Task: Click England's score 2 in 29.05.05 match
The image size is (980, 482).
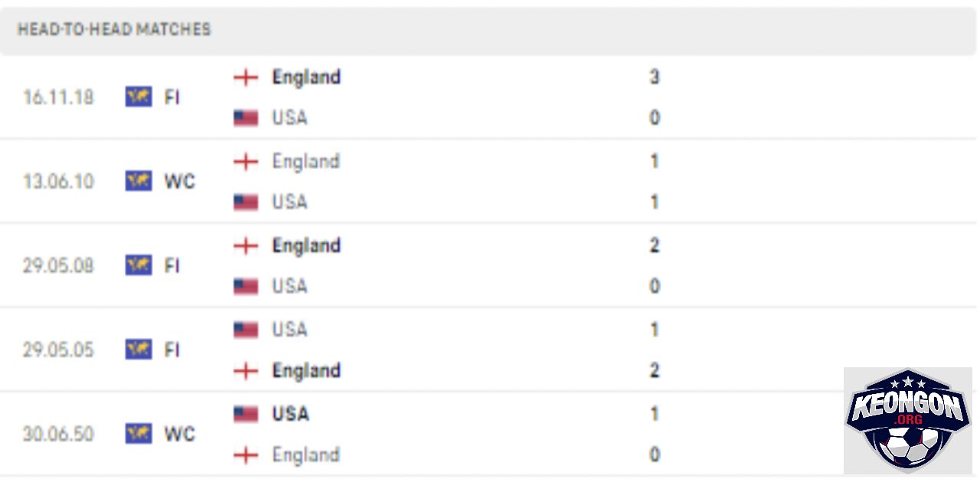Action: tap(655, 371)
